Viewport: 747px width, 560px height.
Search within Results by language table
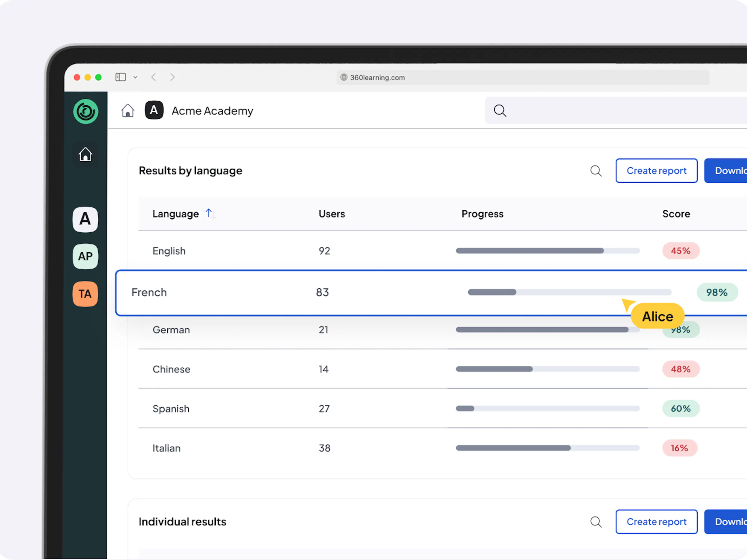point(596,171)
